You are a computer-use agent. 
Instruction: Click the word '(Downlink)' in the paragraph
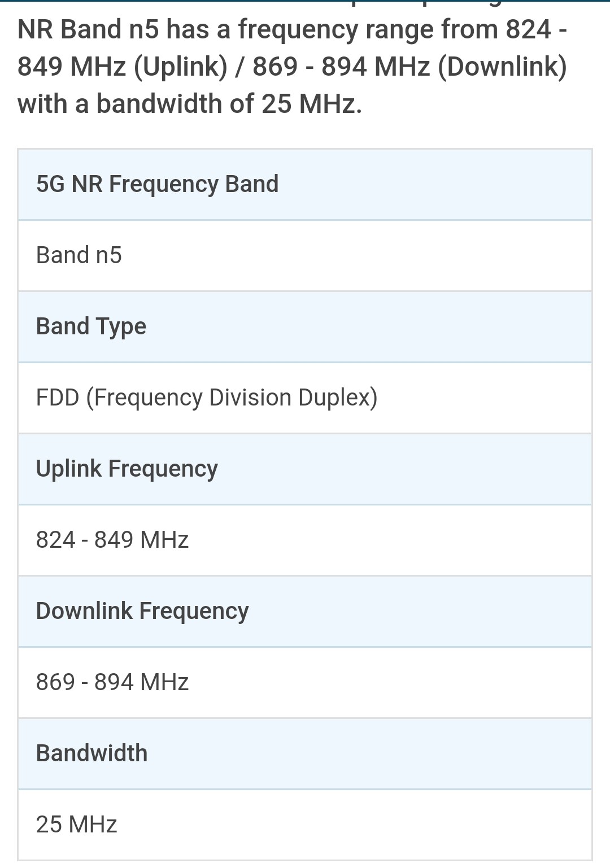tap(502, 67)
